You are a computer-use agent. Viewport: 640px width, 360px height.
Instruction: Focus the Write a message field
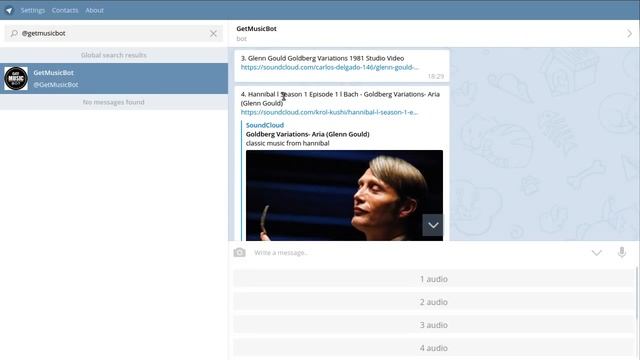(x=418, y=253)
